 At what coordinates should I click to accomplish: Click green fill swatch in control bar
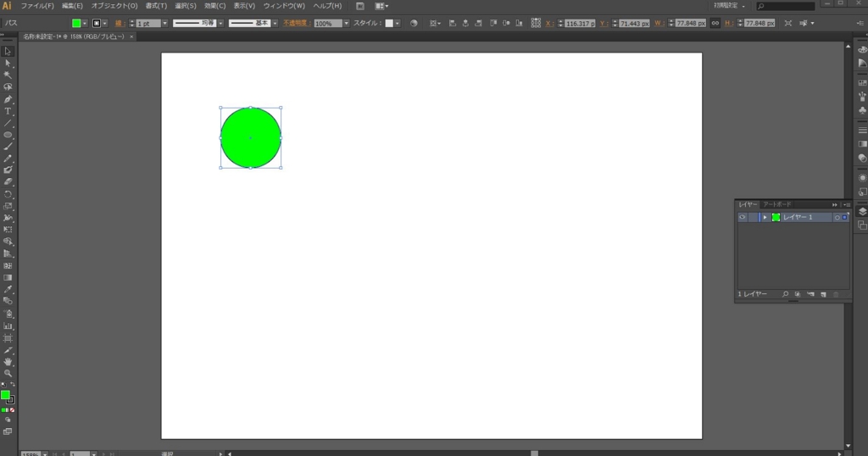pyautogui.click(x=76, y=23)
